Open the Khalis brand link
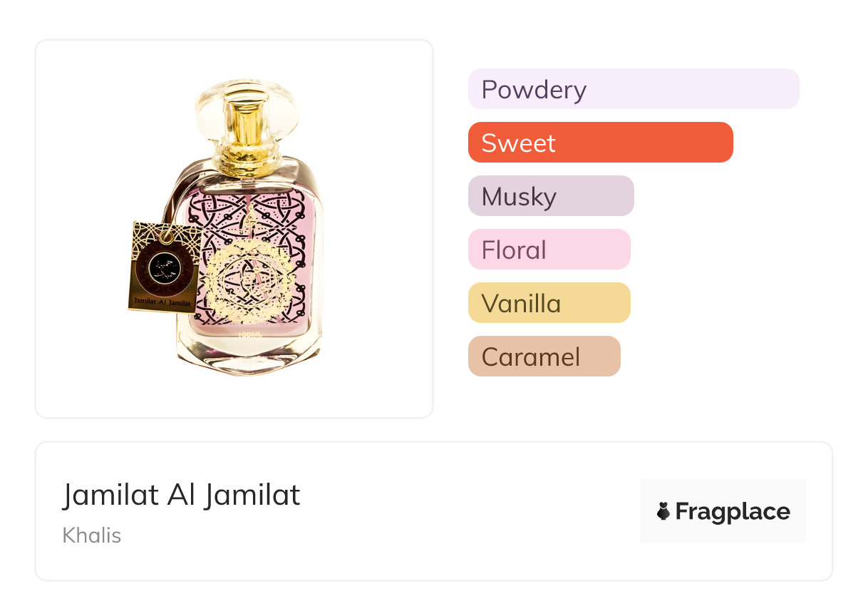 92,535
